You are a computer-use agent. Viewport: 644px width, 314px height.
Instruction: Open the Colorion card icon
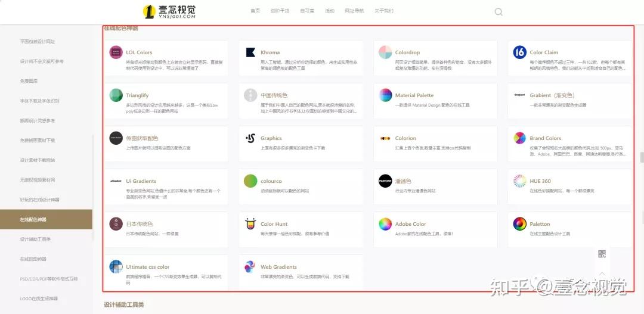point(385,138)
